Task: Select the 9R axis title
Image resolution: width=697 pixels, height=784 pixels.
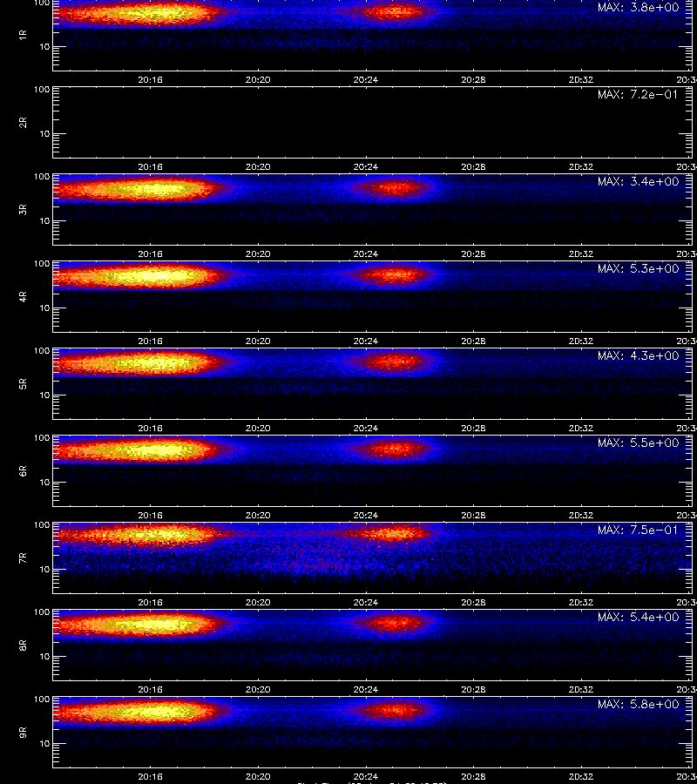Action: tap(23, 732)
